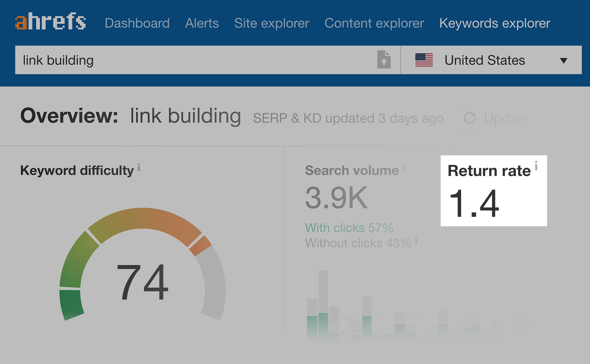Click the ahrefs logo
The image size is (590, 364).
point(50,21)
